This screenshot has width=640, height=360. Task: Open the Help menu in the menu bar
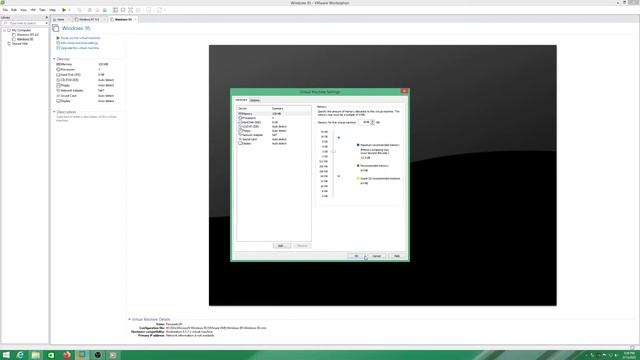click(x=52, y=10)
